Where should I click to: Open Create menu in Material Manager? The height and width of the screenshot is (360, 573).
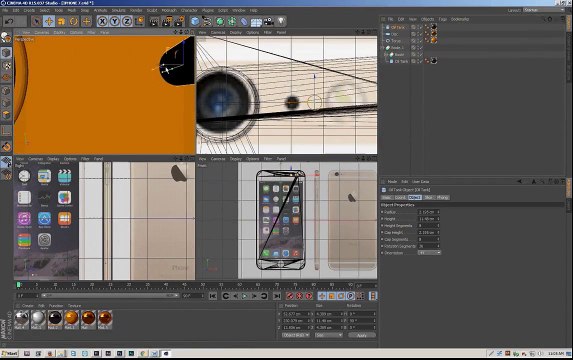tap(28, 306)
